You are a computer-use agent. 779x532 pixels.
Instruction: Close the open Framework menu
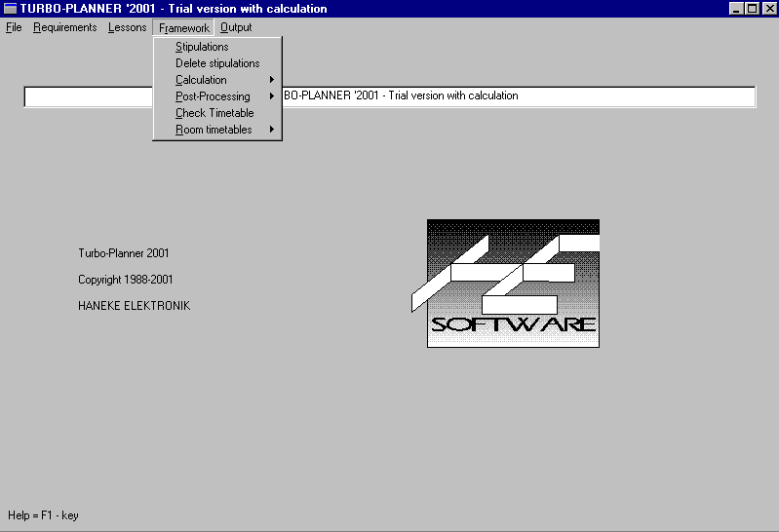(183, 28)
